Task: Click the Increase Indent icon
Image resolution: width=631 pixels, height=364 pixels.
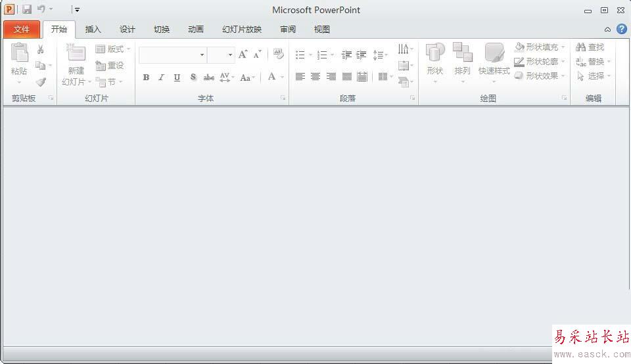Action: click(x=362, y=55)
